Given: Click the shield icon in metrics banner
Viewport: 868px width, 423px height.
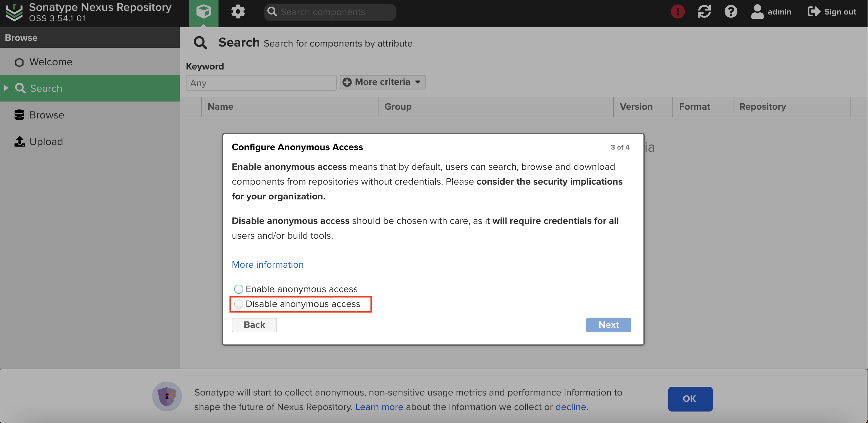Looking at the screenshot, I should [x=167, y=396].
